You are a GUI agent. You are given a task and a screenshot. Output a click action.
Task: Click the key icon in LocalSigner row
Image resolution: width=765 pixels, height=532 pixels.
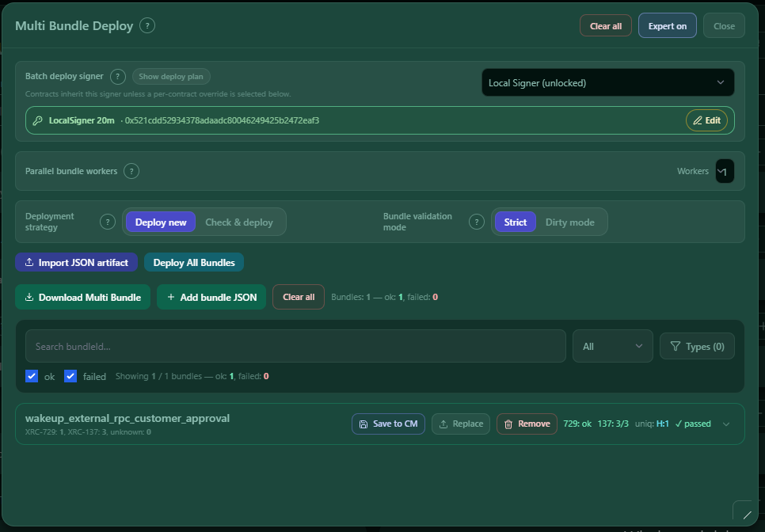pos(37,120)
